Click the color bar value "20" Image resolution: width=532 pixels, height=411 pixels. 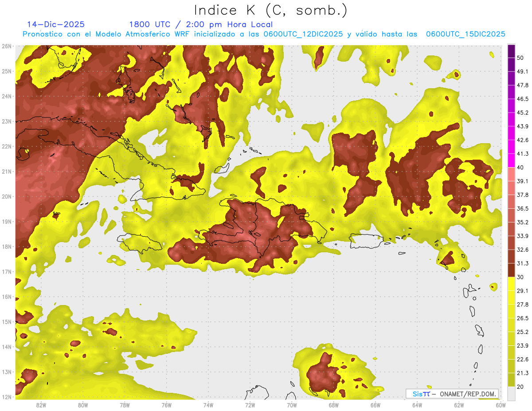[520, 387]
